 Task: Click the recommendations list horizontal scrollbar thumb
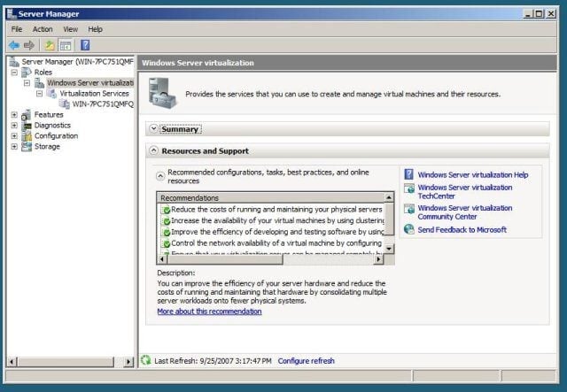coord(224,259)
